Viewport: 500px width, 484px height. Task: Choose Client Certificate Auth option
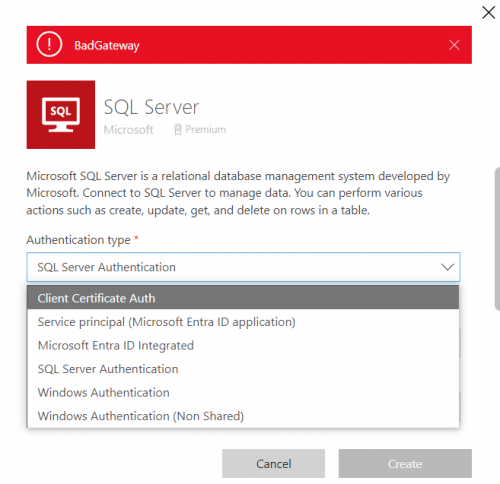(x=243, y=298)
